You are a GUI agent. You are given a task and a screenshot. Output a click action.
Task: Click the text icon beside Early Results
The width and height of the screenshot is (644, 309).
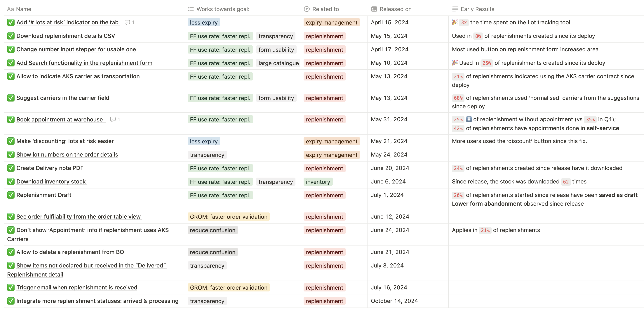[455, 9]
